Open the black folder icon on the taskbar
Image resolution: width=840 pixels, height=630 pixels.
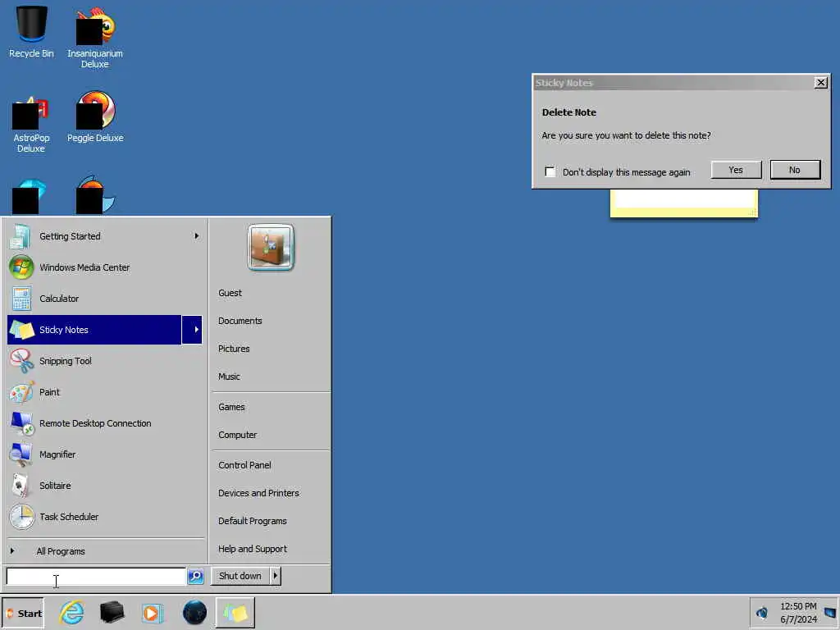[112, 612]
